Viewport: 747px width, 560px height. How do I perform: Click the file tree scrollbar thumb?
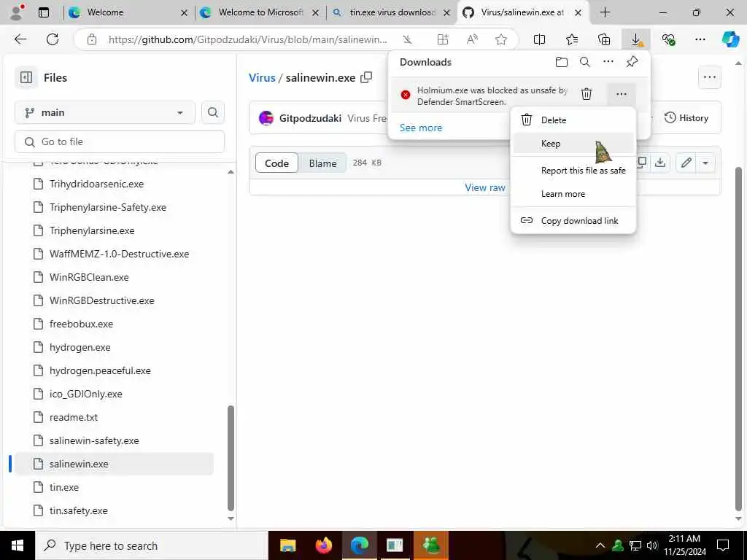(231, 458)
